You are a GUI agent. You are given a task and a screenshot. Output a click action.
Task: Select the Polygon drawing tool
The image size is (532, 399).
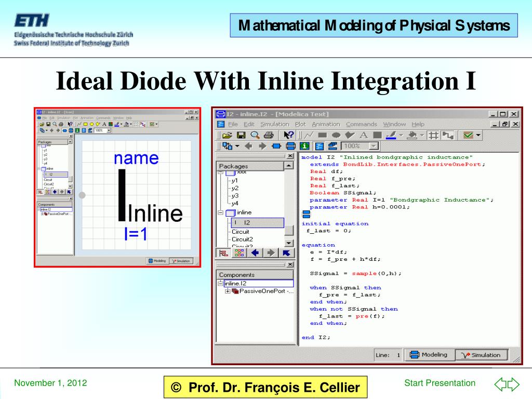click(x=350, y=136)
